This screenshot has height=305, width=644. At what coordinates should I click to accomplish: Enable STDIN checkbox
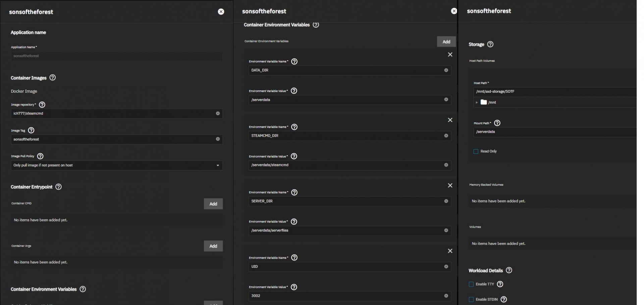[471, 299]
